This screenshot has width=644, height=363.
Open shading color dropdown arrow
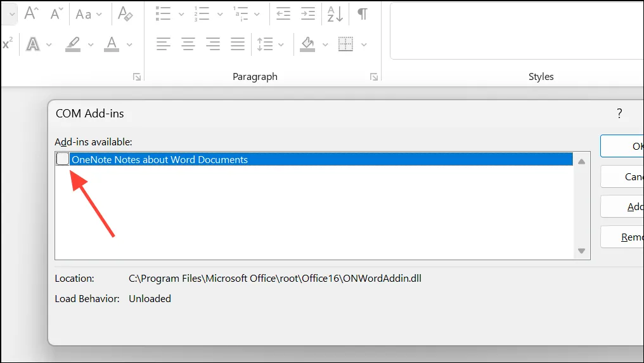(x=325, y=44)
